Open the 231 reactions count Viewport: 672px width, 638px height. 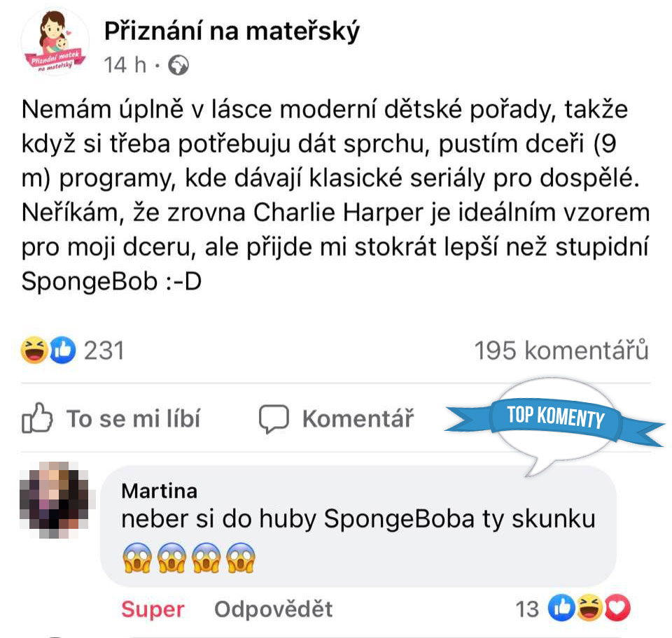point(104,350)
